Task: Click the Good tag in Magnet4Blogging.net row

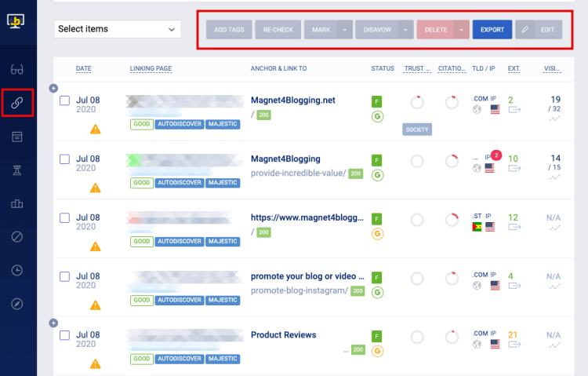Action: (x=141, y=124)
